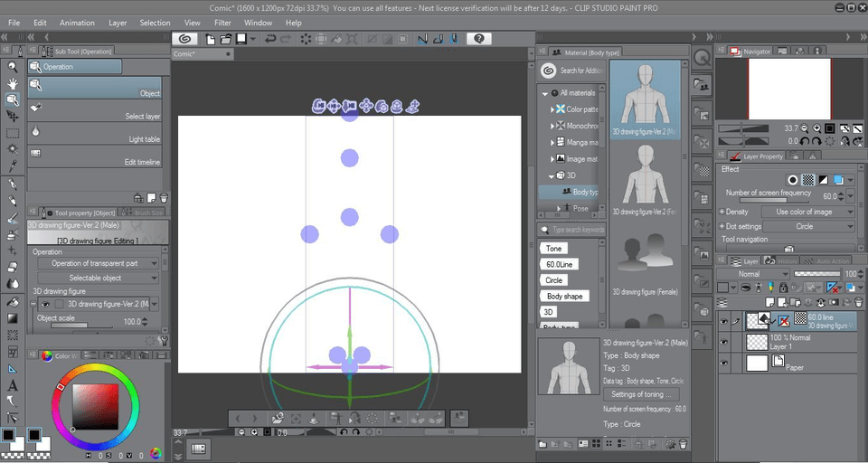Select the Auto select magic wand tool
The image size is (868, 463).
[12, 149]
